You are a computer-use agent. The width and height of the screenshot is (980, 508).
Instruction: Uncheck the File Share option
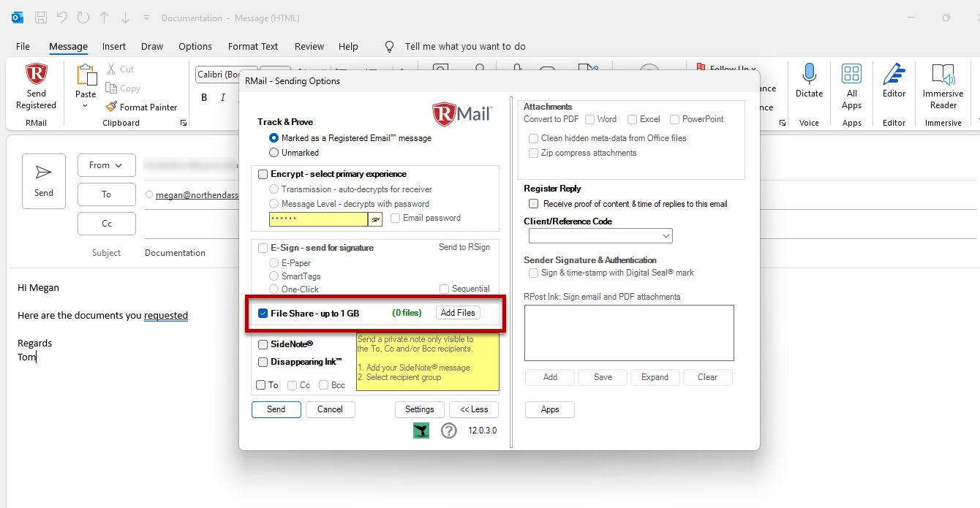[263, 313]
